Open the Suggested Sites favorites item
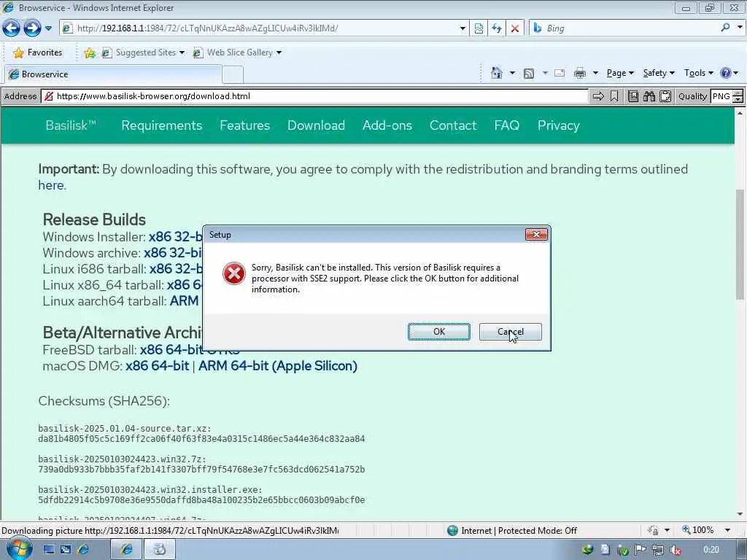Image resolution: width=747 pixels, height=560 pixels. click(x=142, y=52)
